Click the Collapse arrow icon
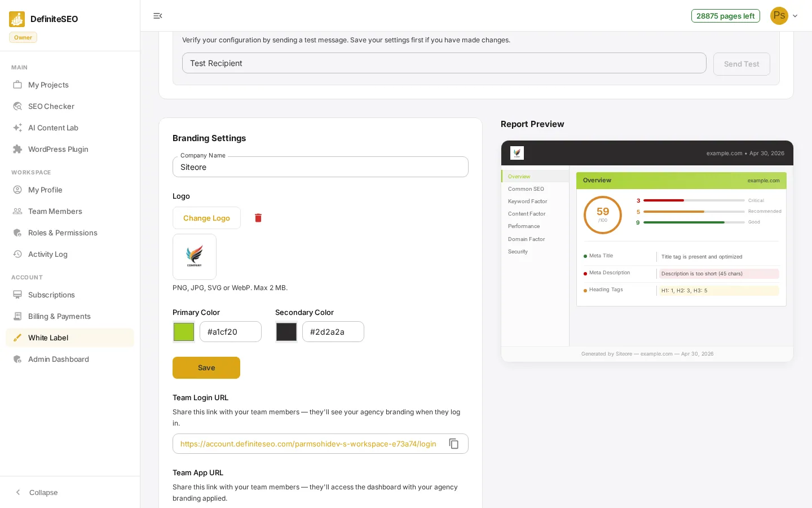 tap(18, 492)
